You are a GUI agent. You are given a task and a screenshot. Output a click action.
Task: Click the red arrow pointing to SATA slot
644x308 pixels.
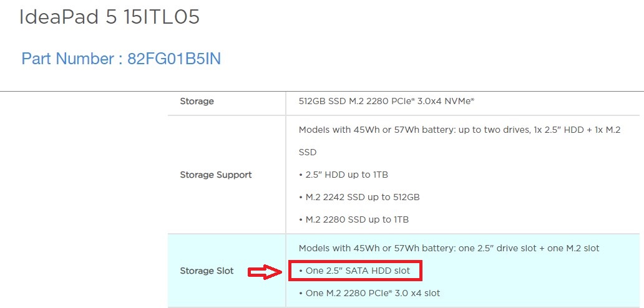pyautogui.click(x=264, y=271)
